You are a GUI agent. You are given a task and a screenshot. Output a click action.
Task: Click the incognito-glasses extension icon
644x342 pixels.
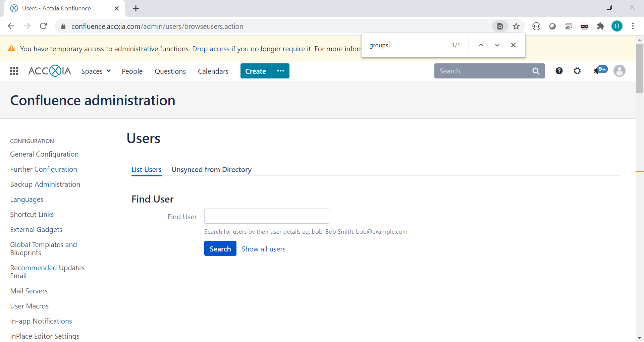[x=585, y=26]
